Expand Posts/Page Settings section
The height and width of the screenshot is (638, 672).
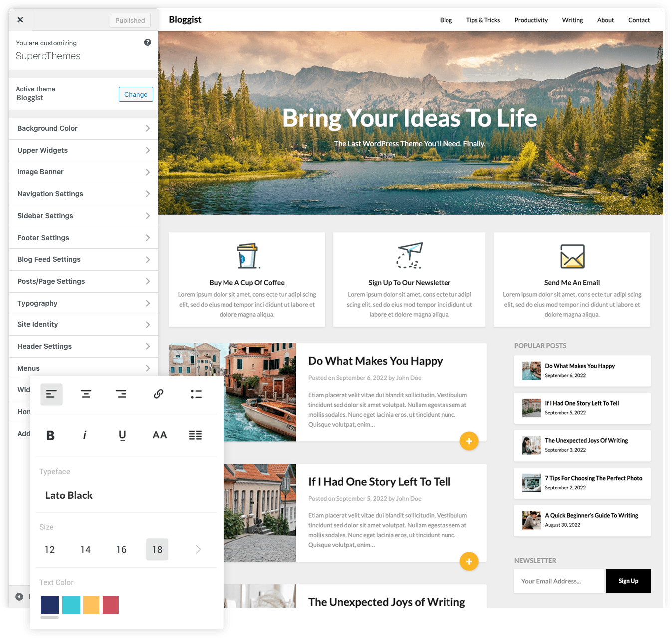(x=84, y=281)
